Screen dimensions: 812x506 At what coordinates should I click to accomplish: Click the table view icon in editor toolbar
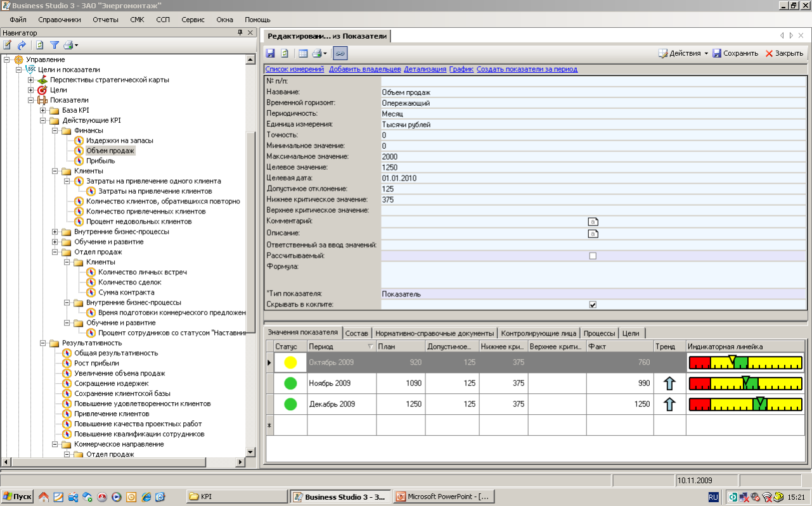tap(303, 54)
